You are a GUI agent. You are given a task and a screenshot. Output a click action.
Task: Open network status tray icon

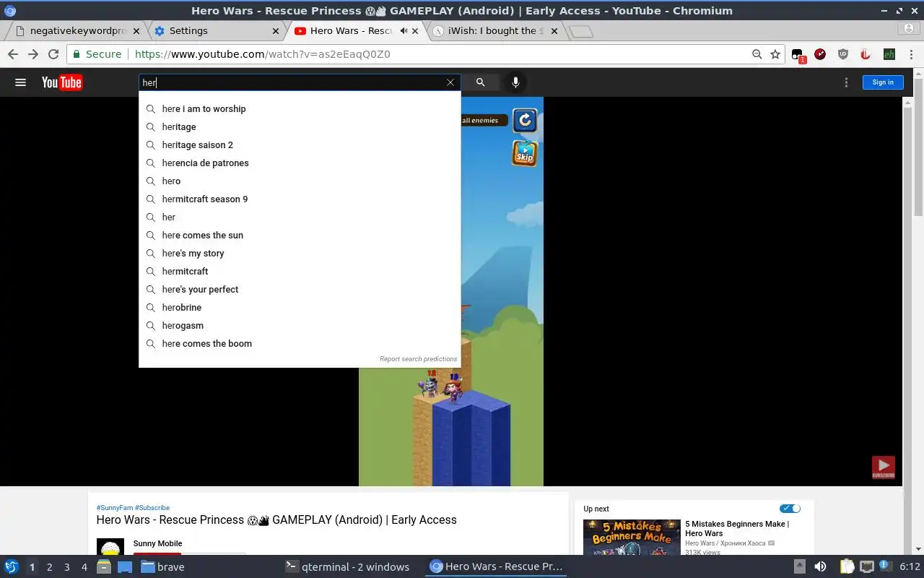867,567
